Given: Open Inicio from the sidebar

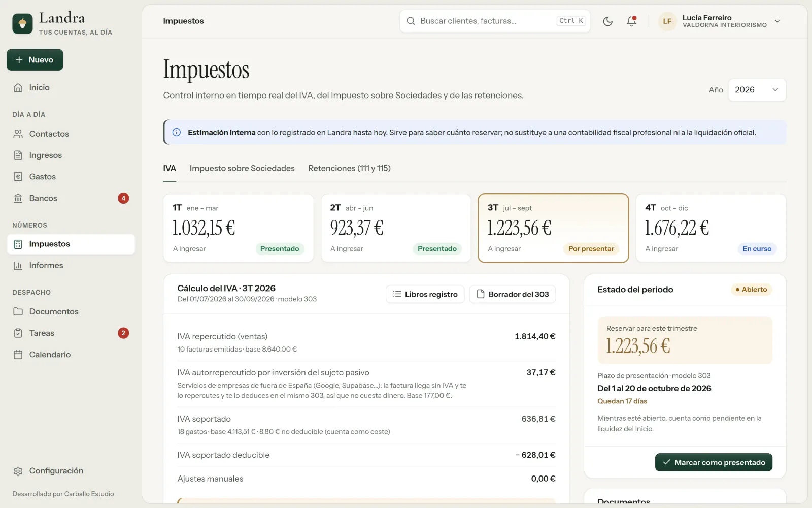Looking at the screenshot, I should (71, 88).
